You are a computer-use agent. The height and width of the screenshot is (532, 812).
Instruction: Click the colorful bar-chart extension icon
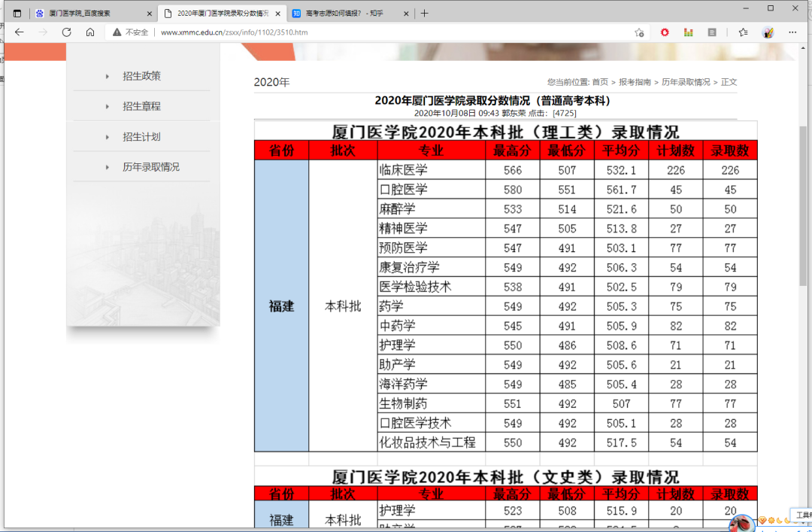coord(688,32)
